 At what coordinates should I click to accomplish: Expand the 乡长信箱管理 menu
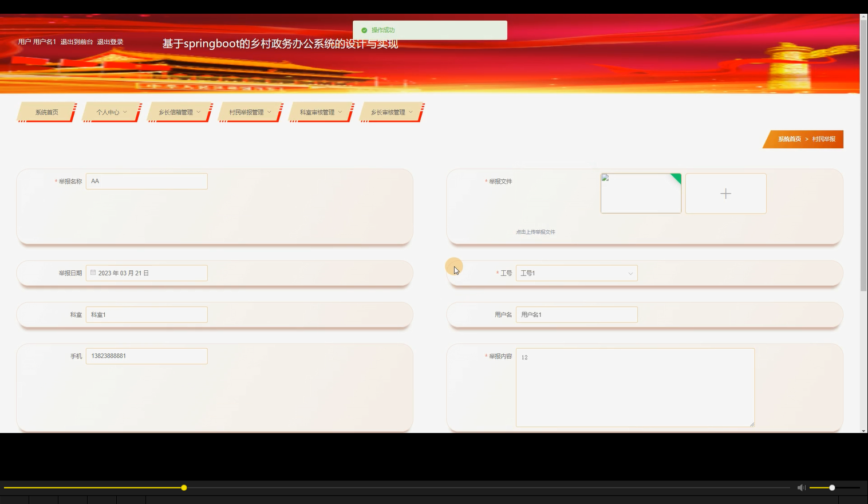pos(180,112)
